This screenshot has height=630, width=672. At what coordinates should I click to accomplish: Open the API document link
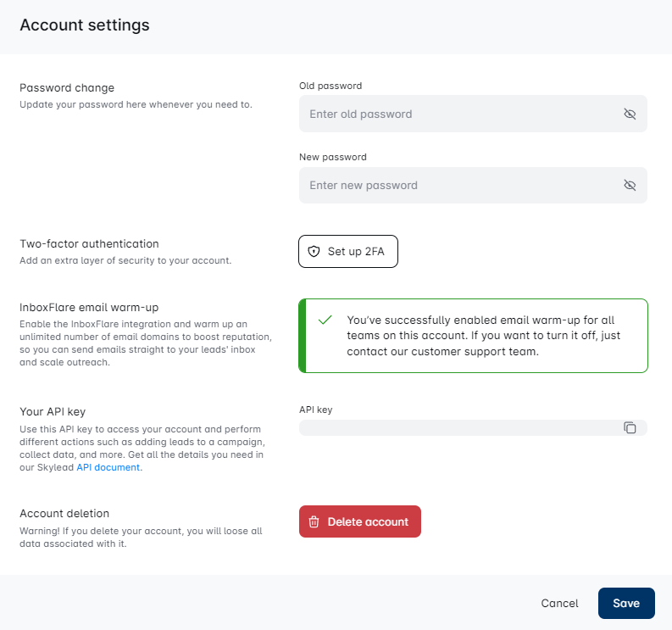[x=108, y=467]
